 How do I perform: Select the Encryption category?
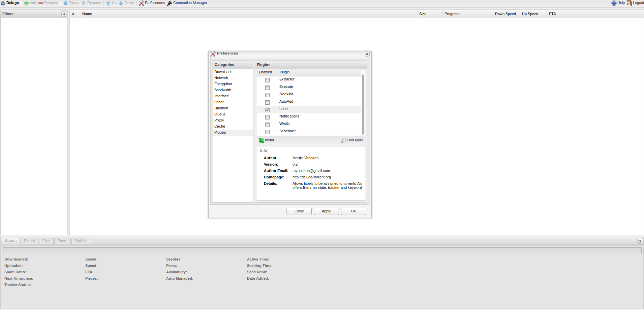pos(233,84)
